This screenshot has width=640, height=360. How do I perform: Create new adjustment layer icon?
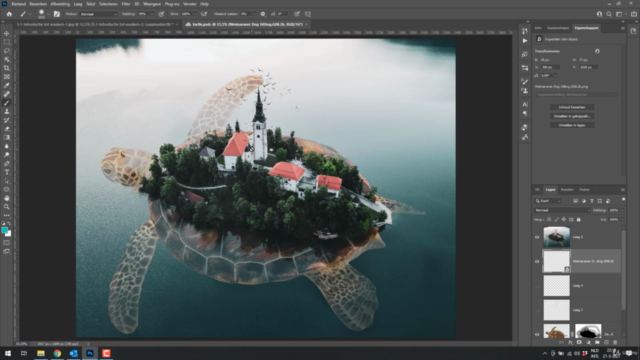click(x=588, y=342)
